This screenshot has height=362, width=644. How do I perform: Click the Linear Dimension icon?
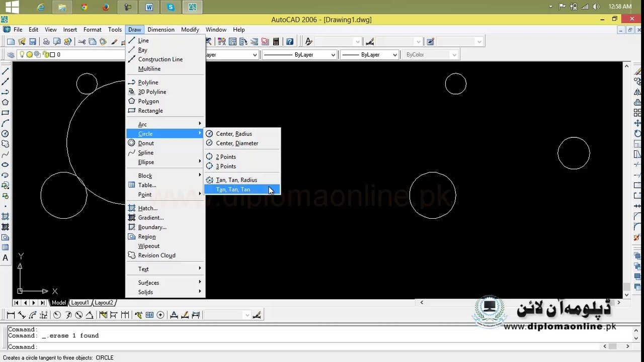coord(11,315)
